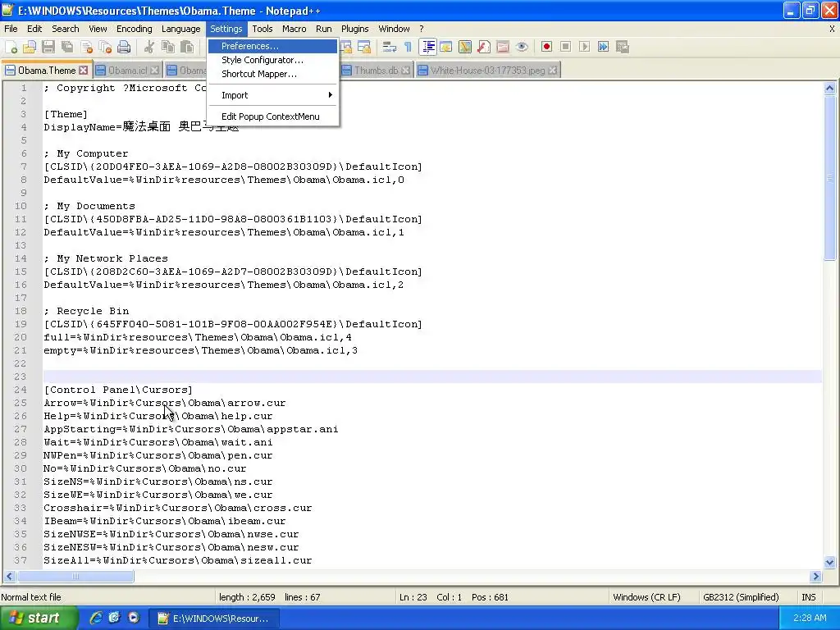Close the Obama.Theme tab with its red X

(x=83, y=71)
